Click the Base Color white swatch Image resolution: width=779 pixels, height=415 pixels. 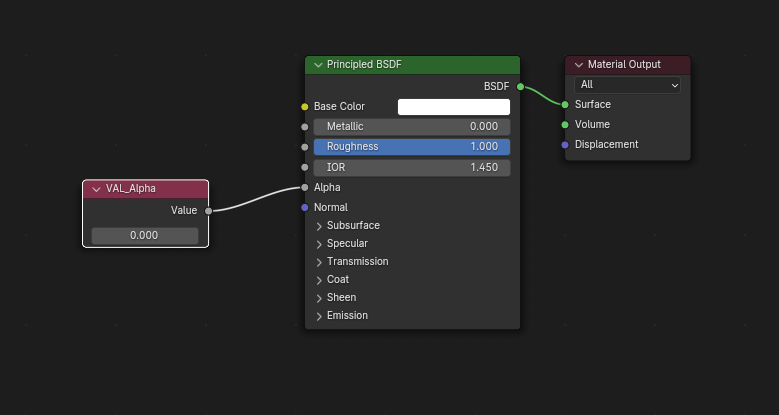[x=454, y=107]
